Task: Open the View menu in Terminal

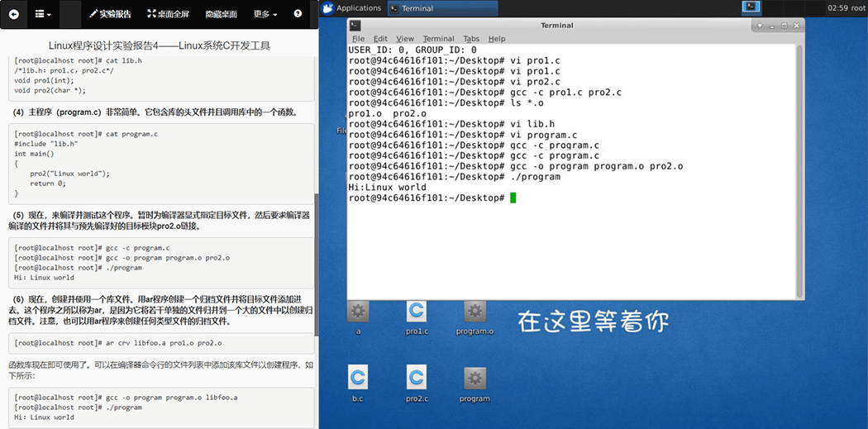Action: tap(405, 39)
